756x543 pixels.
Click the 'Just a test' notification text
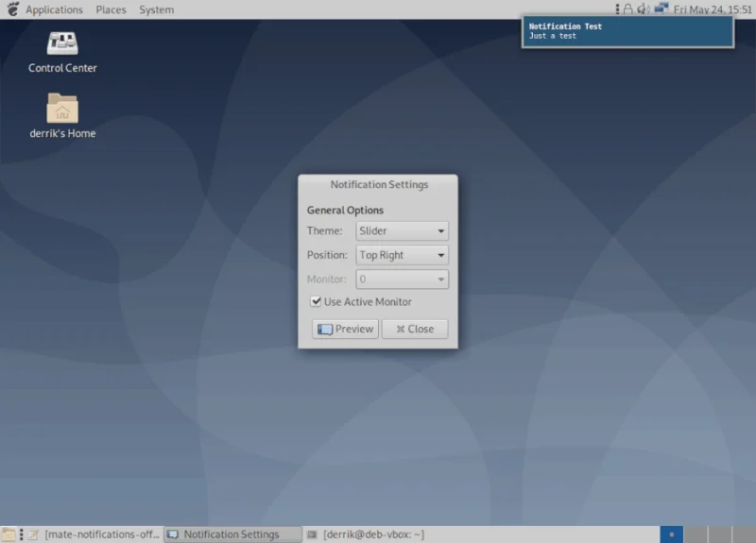coord(553,36)
